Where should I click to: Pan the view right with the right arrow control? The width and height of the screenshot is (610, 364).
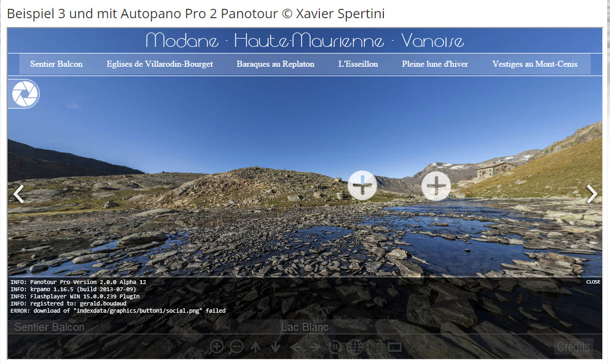pos(316,346)
